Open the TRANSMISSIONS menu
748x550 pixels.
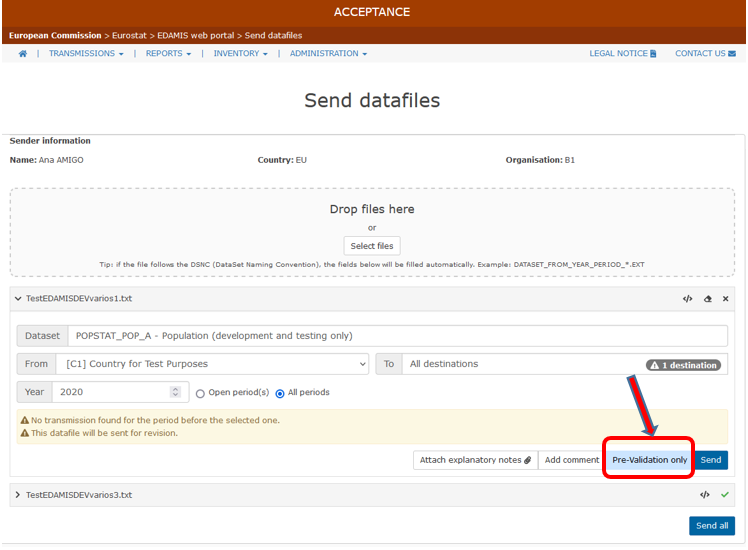pos(86,53)
